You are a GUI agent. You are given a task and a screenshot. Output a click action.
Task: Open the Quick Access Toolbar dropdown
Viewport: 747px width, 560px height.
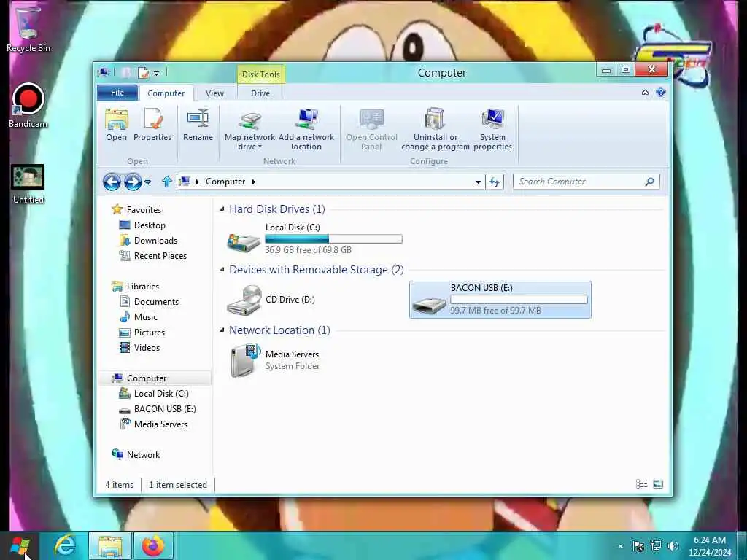click(156, 74)
